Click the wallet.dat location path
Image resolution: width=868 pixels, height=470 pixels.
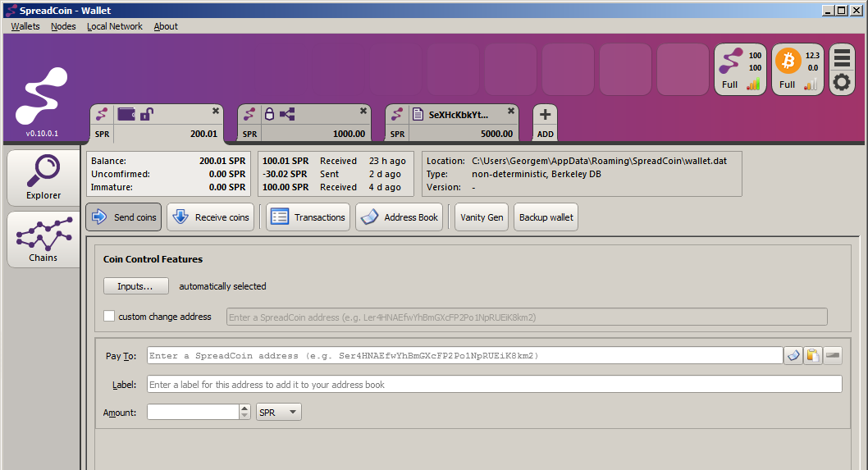(599, 161)
